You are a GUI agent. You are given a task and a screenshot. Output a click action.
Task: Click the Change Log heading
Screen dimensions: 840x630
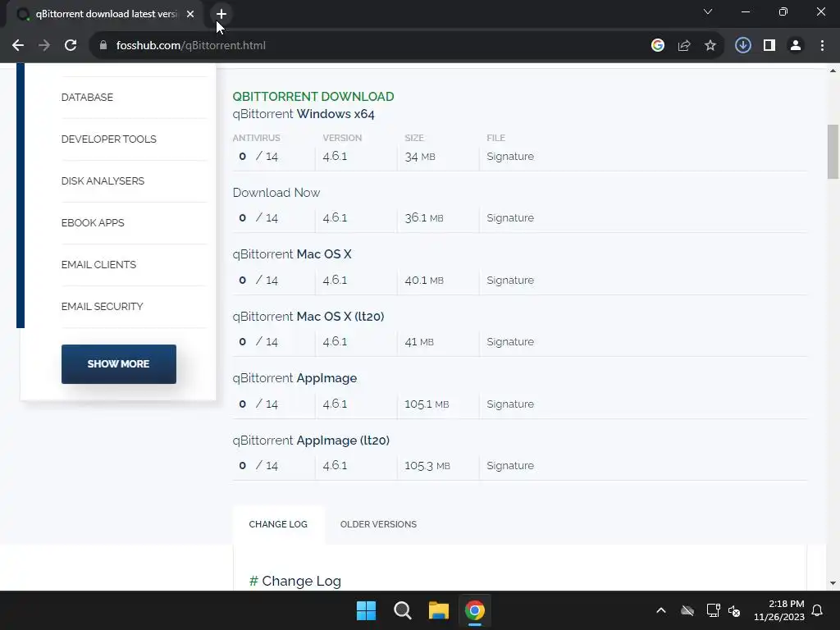[x=295, y=582]
